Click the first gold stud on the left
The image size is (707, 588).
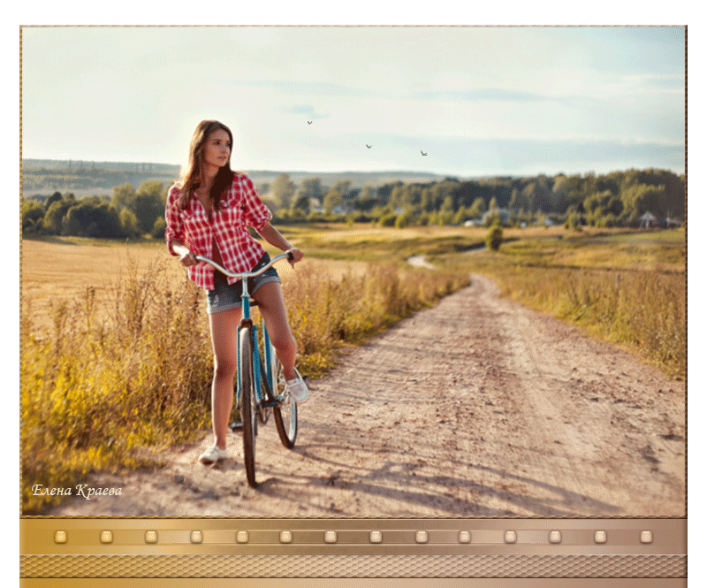pos(60,537)
